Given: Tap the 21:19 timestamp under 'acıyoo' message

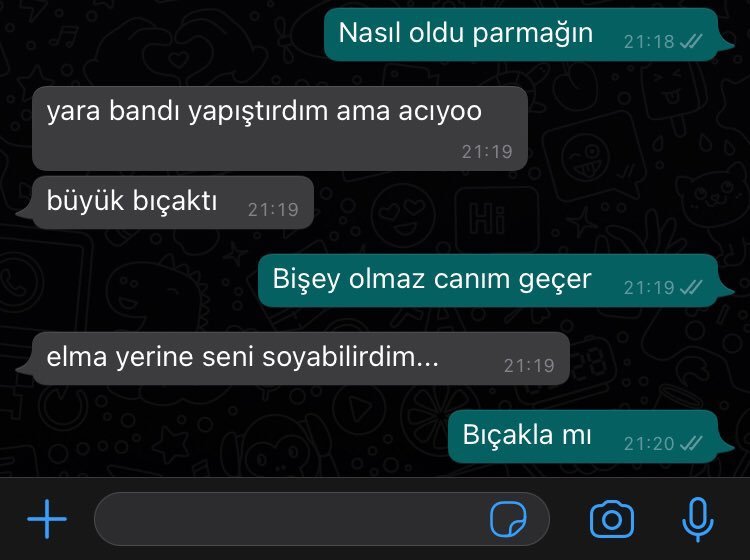Looking at the screenshot, I should tap(487, 152).
